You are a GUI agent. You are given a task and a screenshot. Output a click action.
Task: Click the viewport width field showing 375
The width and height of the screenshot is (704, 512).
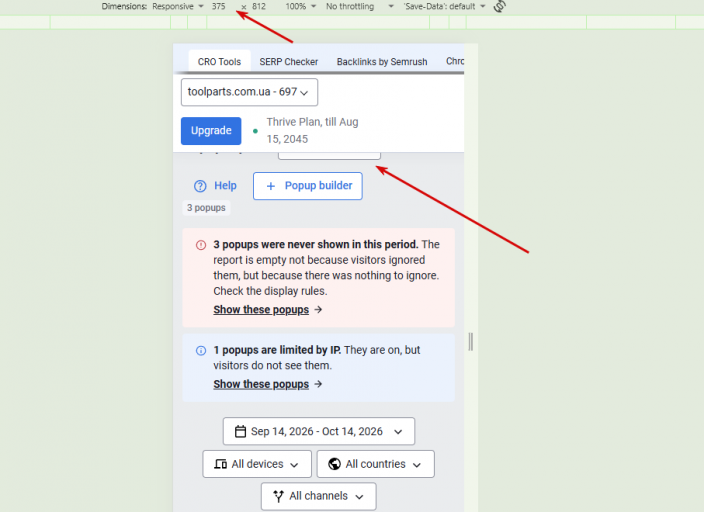(219, 6)
